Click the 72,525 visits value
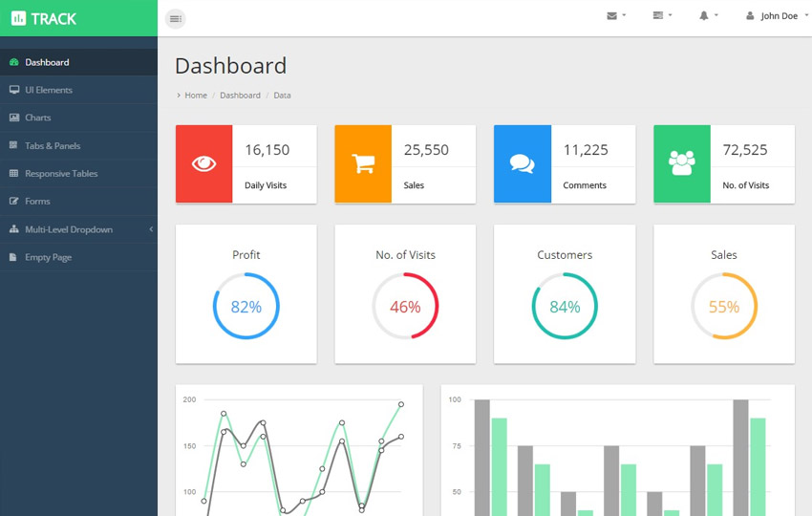This screenshot has height=516, width=812. (x=745, y=150)
